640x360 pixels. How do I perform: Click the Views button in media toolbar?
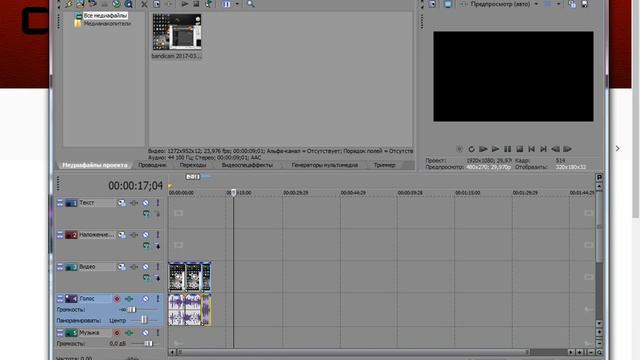(x=227, y=4)
